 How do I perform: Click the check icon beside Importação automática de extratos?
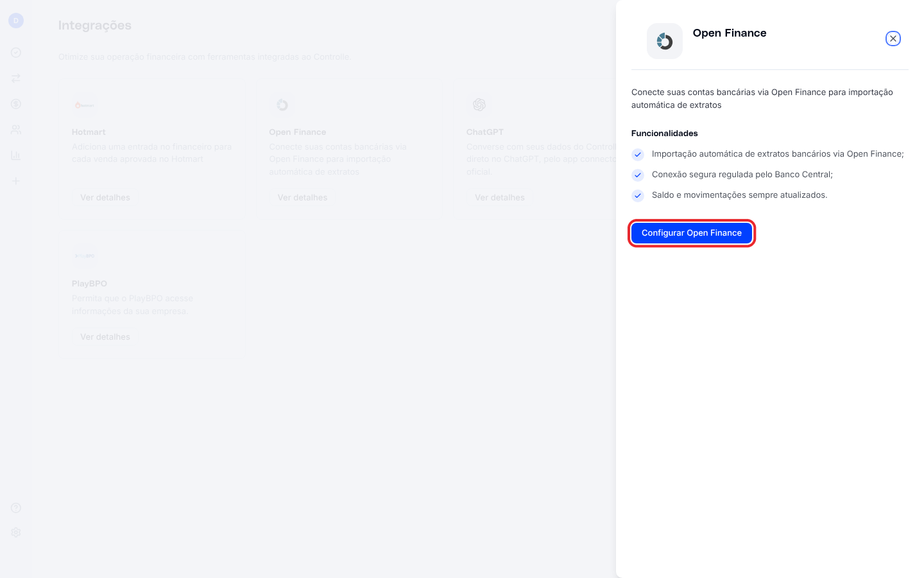(x=638, y=154)
